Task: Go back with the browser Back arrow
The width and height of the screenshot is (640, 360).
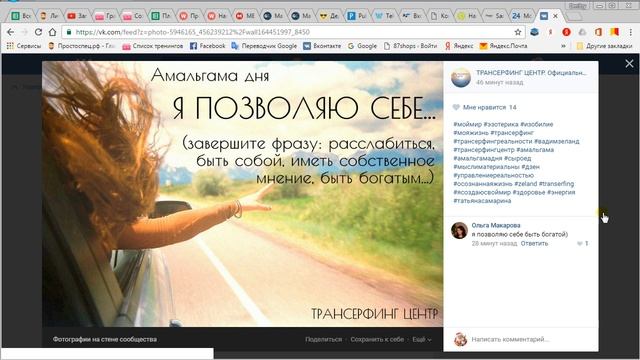Action: [11, 32]
